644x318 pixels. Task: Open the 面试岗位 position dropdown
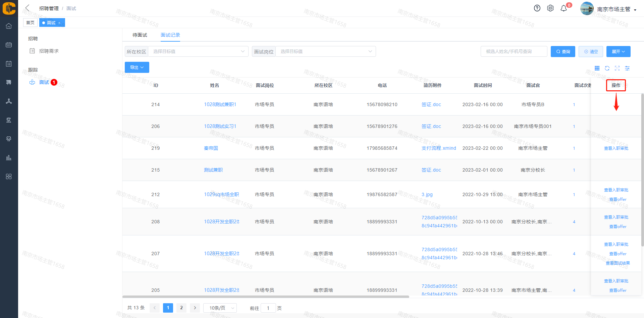(325, 51)
